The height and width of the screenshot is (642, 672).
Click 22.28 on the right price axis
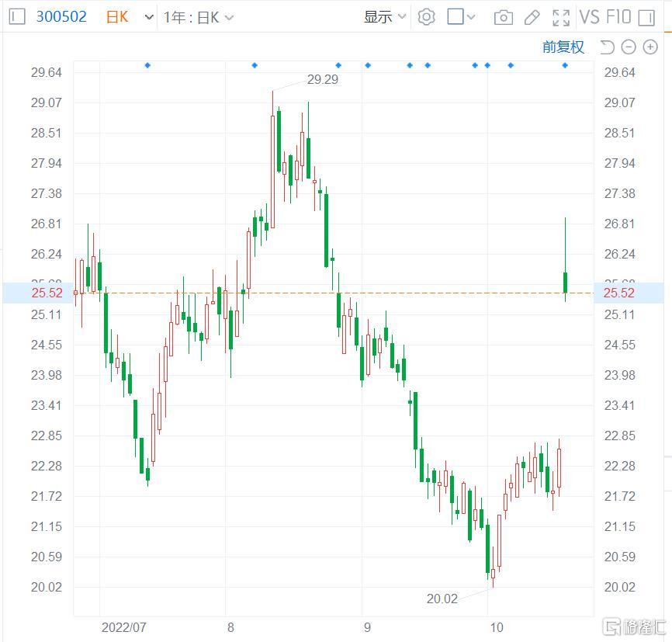[x=620, y=467]
